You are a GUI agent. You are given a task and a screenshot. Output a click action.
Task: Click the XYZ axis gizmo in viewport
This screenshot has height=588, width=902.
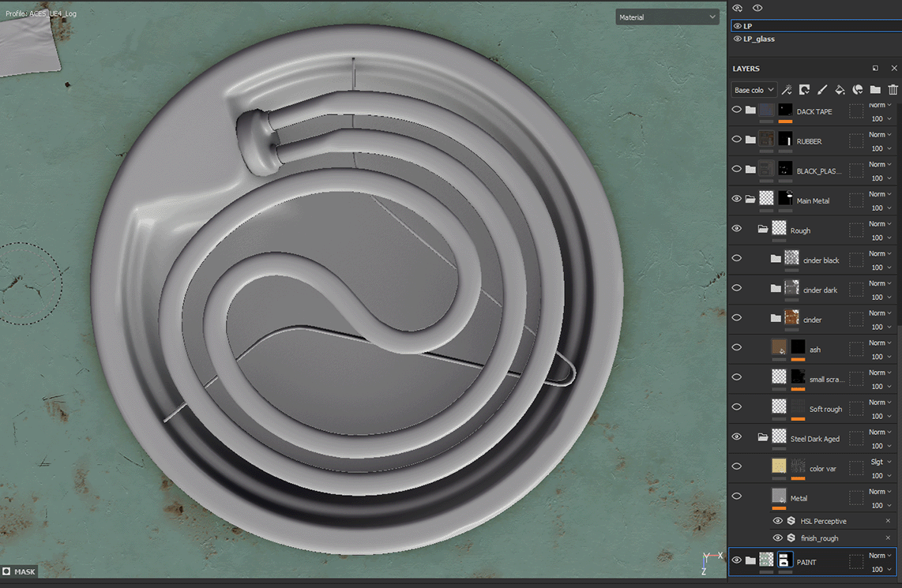[x=712, y=563]
